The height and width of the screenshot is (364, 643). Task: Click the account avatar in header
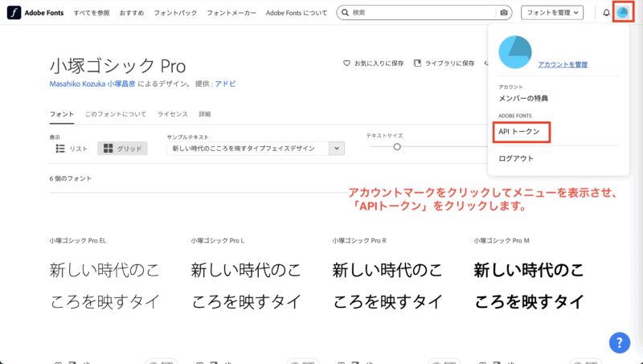point(623,12)
